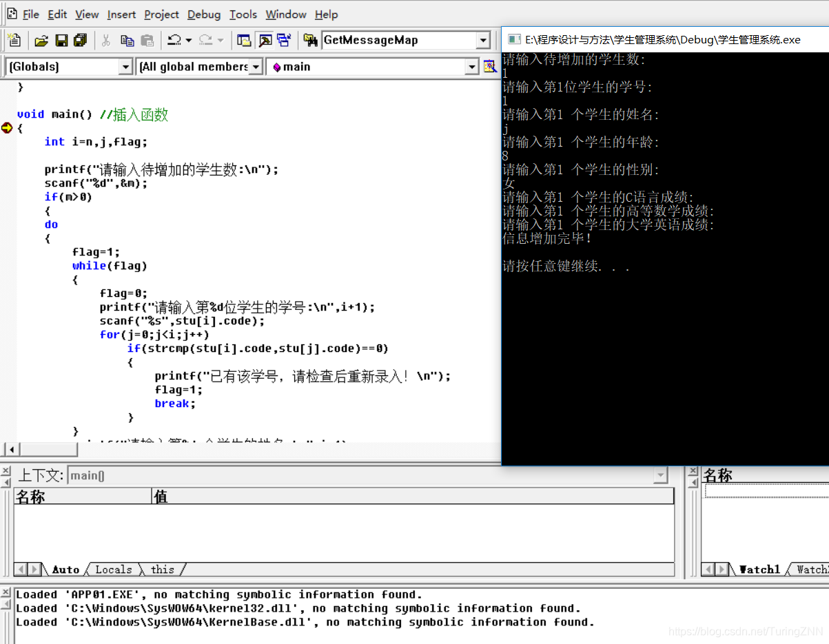Click the Window List icon
The image size is (829, 644).
284,40
